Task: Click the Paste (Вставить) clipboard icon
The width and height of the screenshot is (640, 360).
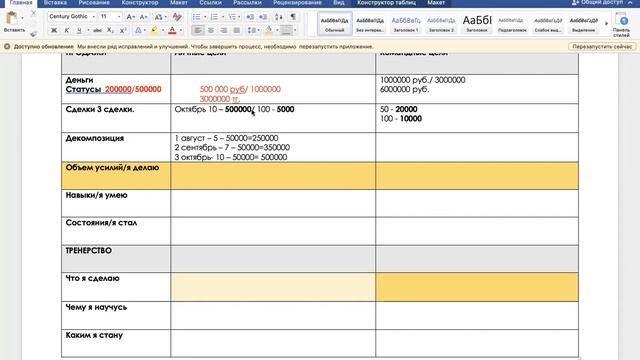Action: pyautogui.click(x=12, y=18)
